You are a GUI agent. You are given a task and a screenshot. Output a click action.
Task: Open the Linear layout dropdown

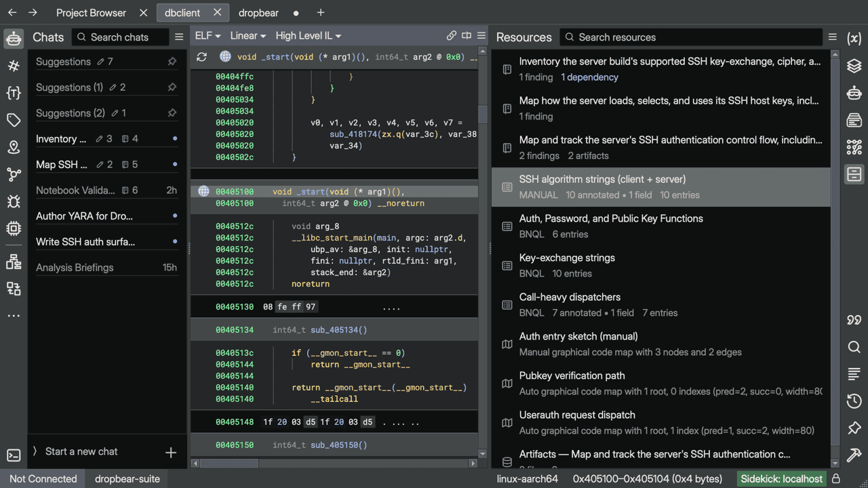(x=248, y=36)
